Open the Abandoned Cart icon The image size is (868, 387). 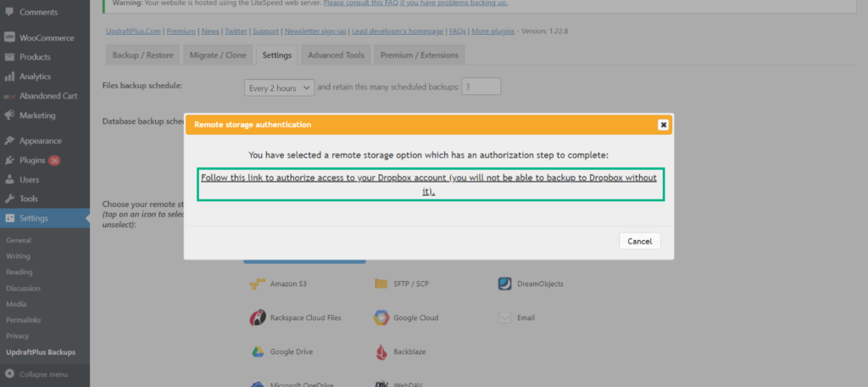(9, 96)
